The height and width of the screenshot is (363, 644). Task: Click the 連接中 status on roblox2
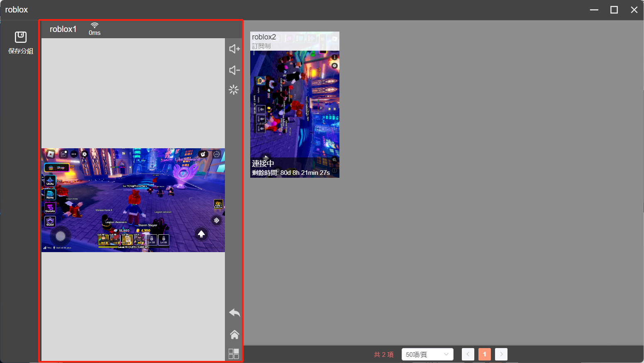263,164
